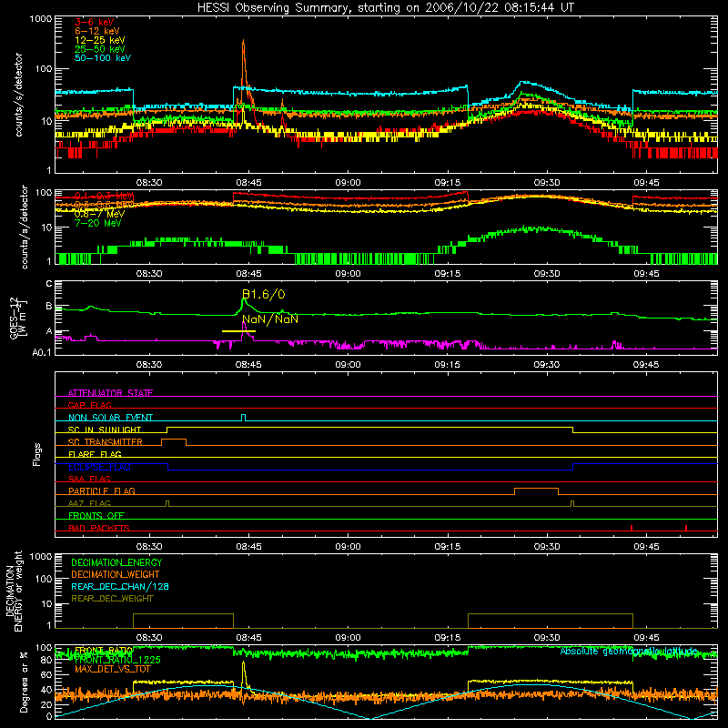Viewport: 728px width, 728px height.
Task: Click the Degrees or % axis title
Action: 24,682
